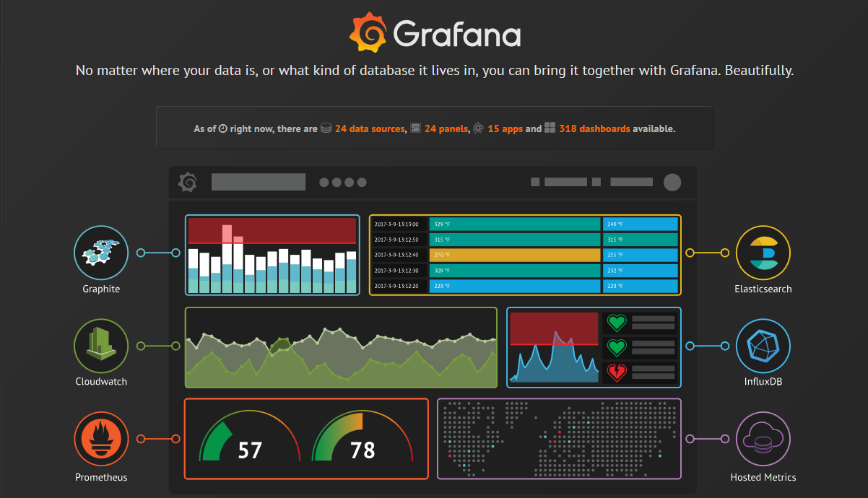Click the green area graph panel
The image size is (868, 498).
[x=341, y=348]
